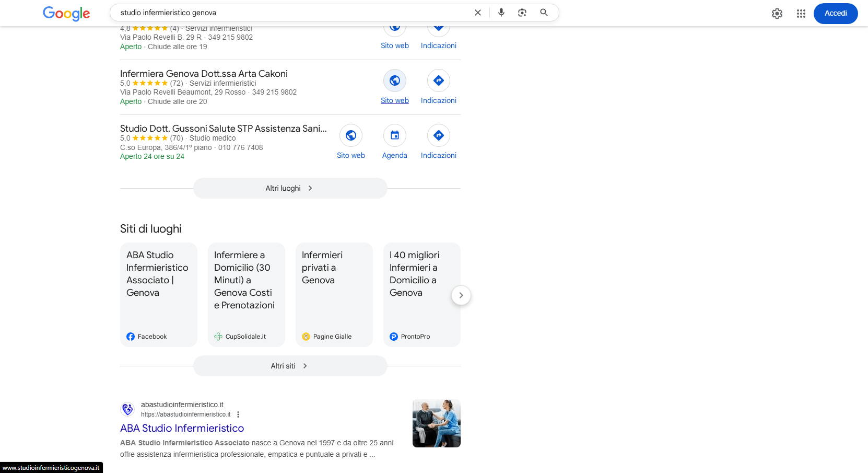
Task: Click the magnifying glass search icon
Action: pos(544,13)
